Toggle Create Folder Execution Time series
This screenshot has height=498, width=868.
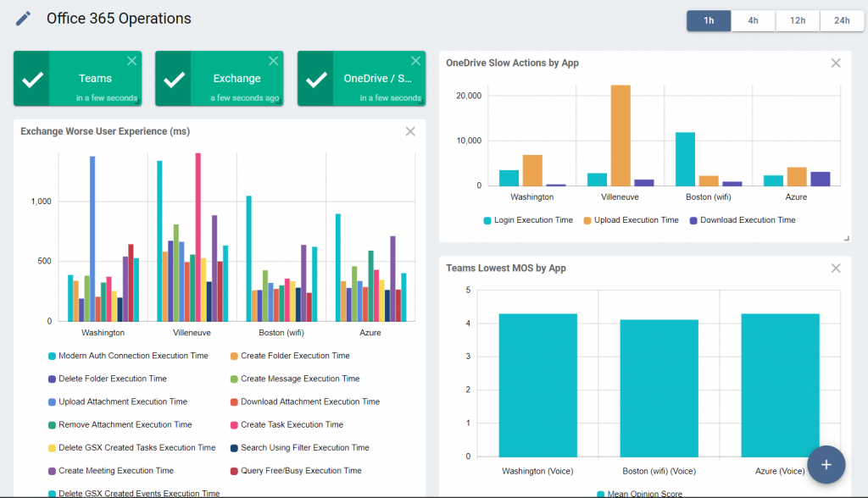pos(290,356)
